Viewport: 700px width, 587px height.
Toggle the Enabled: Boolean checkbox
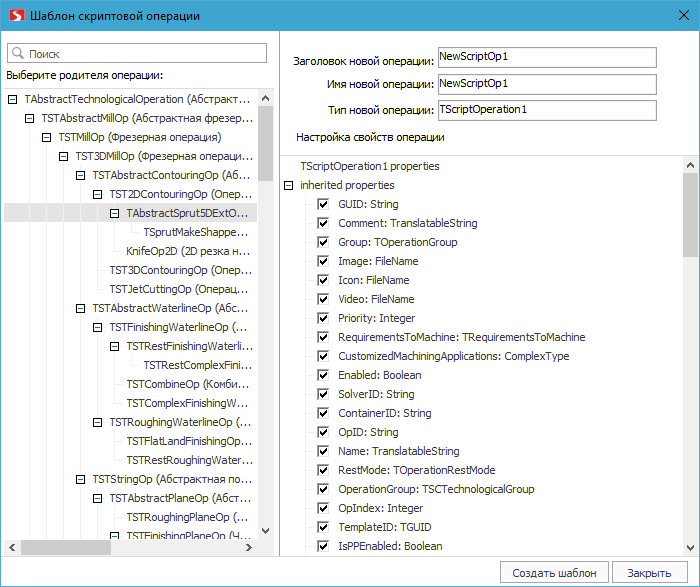[323, 375]
